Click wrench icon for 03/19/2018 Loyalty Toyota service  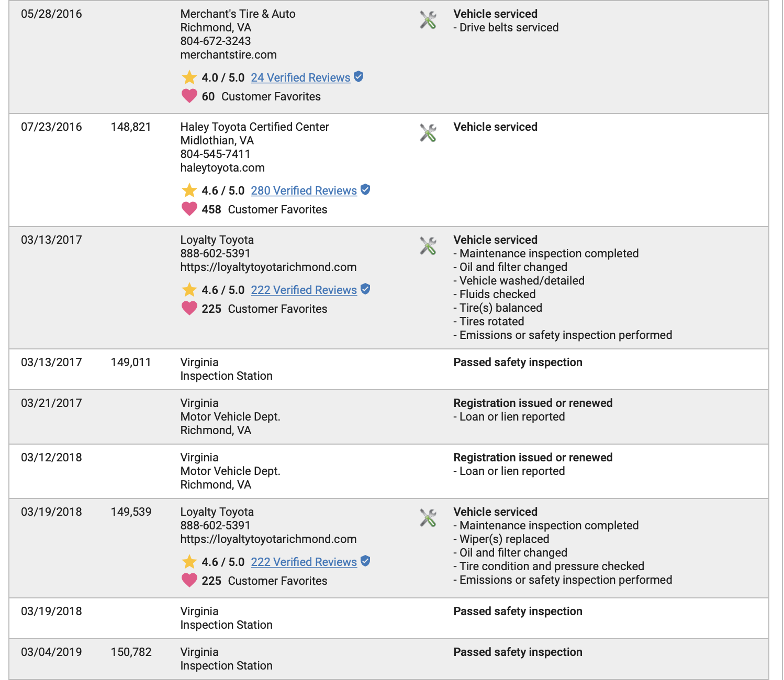[x=428, y=518]
